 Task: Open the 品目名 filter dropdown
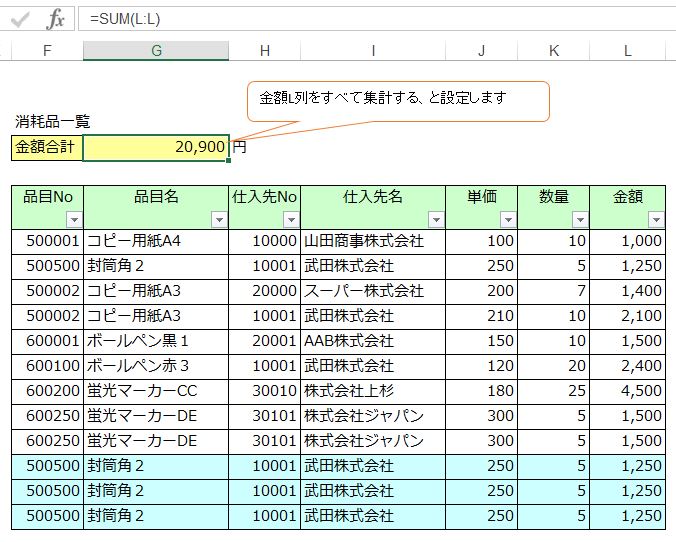(219, 220)
